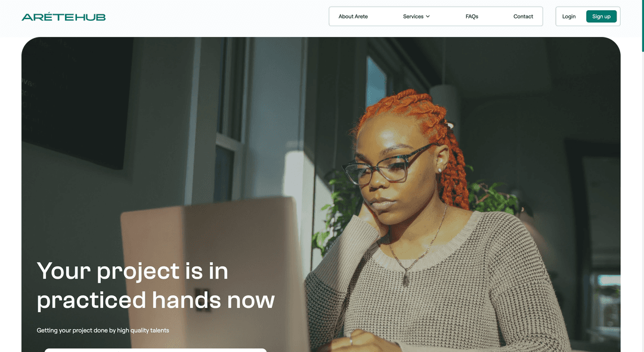Click the 'Getting your project done' tagline
Image resolution: width=644 pixels, height=352 pixels.
(x=103, y=330)
